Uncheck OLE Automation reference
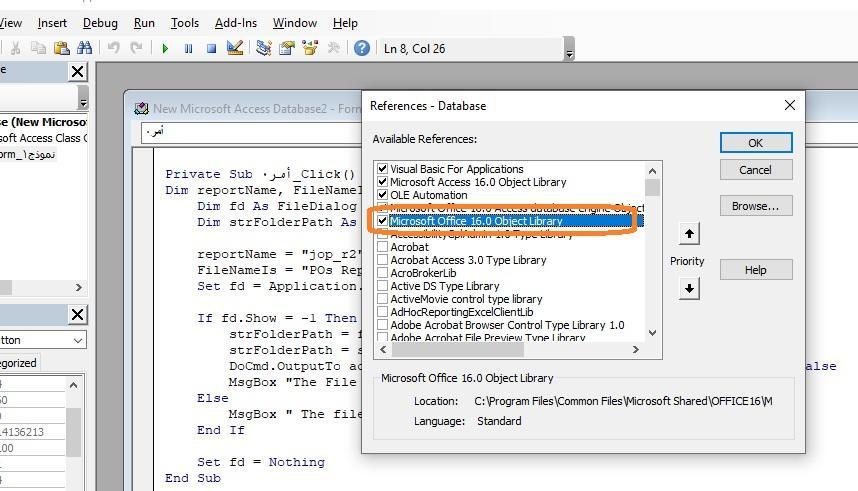 coord(382,195)
